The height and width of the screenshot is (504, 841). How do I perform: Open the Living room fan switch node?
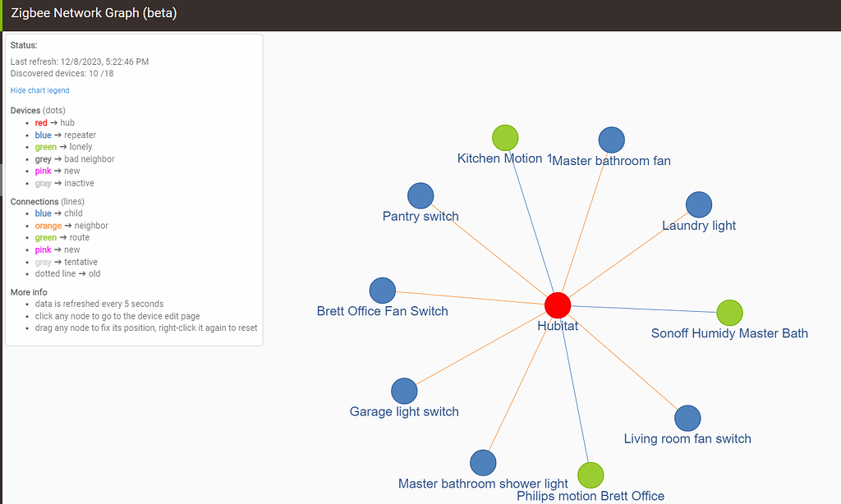point(687,418)
